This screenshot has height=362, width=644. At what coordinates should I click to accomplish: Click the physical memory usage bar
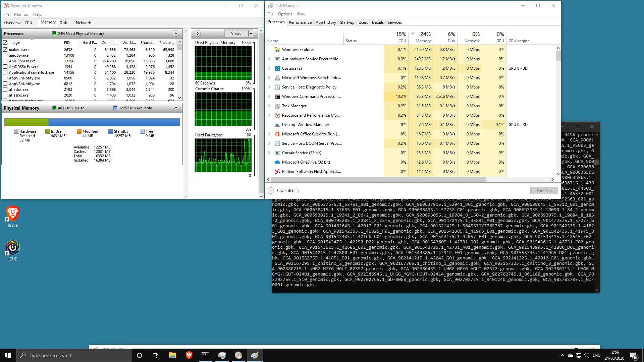92,122
